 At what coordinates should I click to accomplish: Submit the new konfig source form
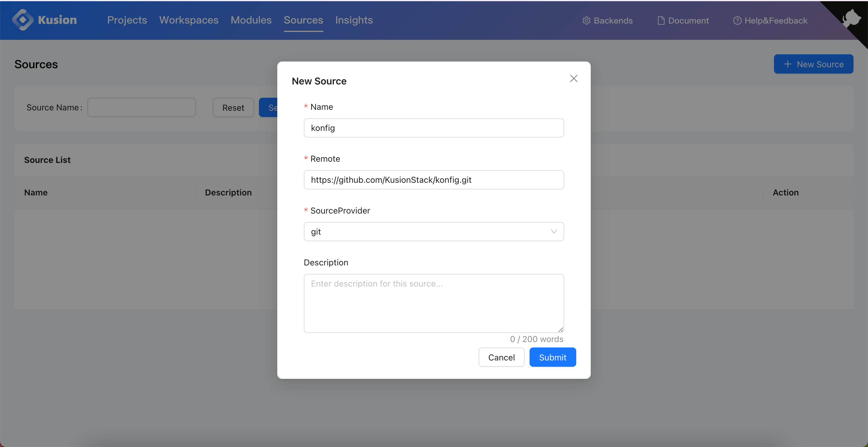552,357
